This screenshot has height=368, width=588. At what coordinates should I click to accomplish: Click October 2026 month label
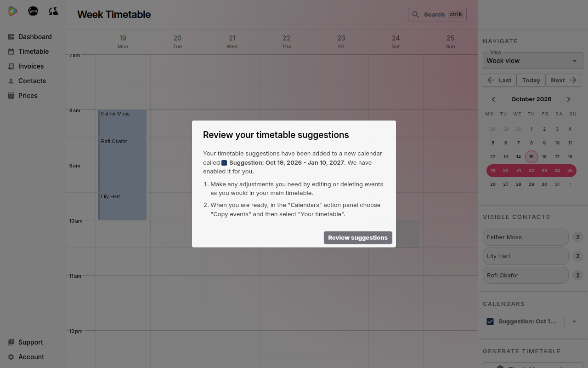pos(531,99)
